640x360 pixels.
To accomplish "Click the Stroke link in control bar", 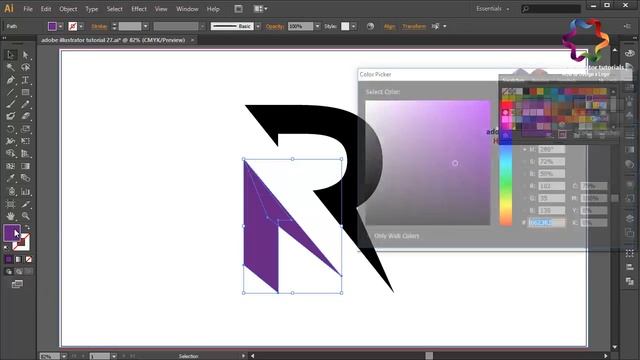I will click(x=99, y=26).
